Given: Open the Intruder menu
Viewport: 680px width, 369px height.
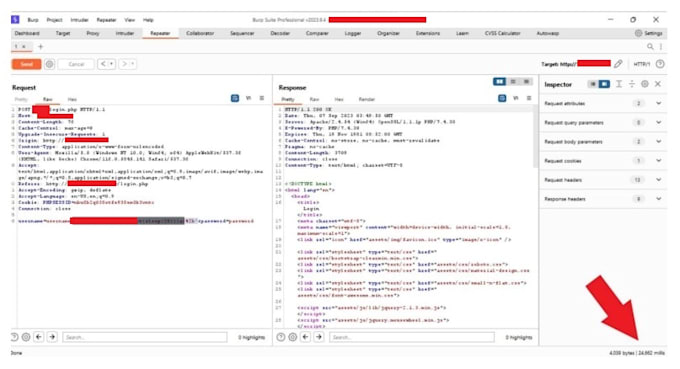Looking at the screenshot, I should coord(79,20).
